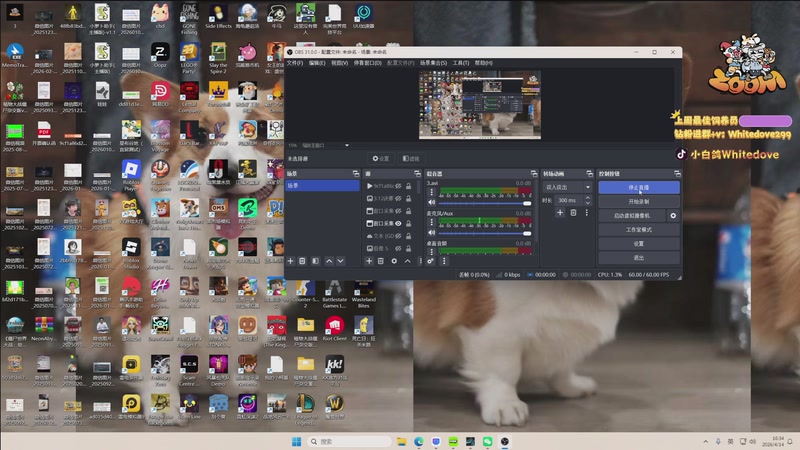The height and width of the screenshot is (450, 800).
Task: Open the 文件(F) menu
Action: [295, 62]
